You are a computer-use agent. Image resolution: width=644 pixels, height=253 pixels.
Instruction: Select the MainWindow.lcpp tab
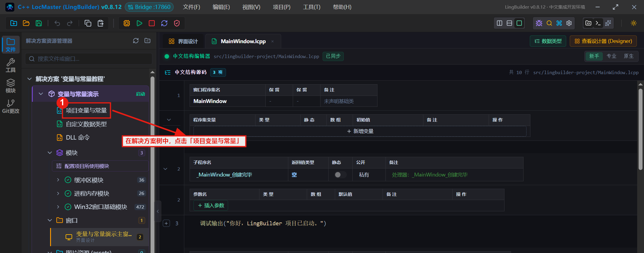(x=243, y=41)
